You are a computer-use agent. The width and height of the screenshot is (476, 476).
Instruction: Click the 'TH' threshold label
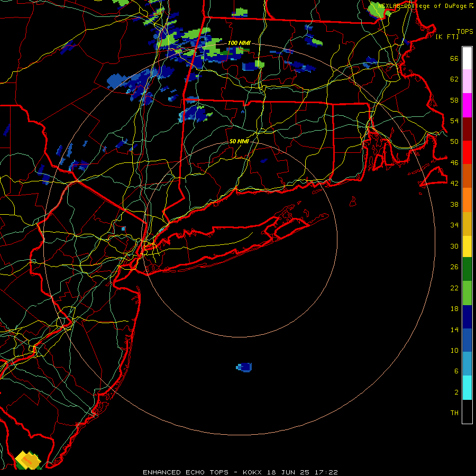click(454, 413)
